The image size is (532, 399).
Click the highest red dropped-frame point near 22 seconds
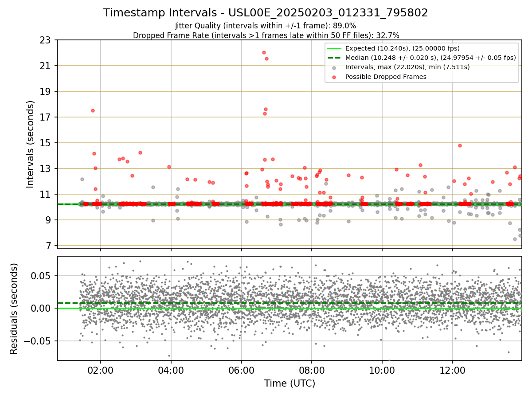coord(264,52)
